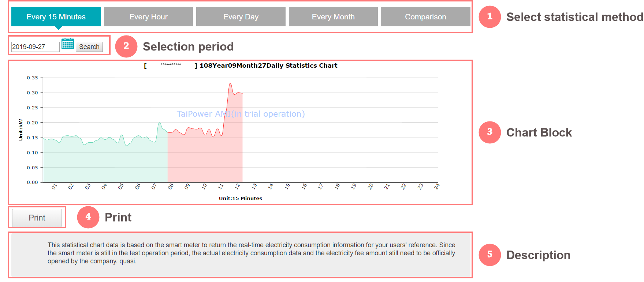Open the Comparison tab
Image resolution: width=644 pixels, height=282 pixels.
(x=425, y=17)
